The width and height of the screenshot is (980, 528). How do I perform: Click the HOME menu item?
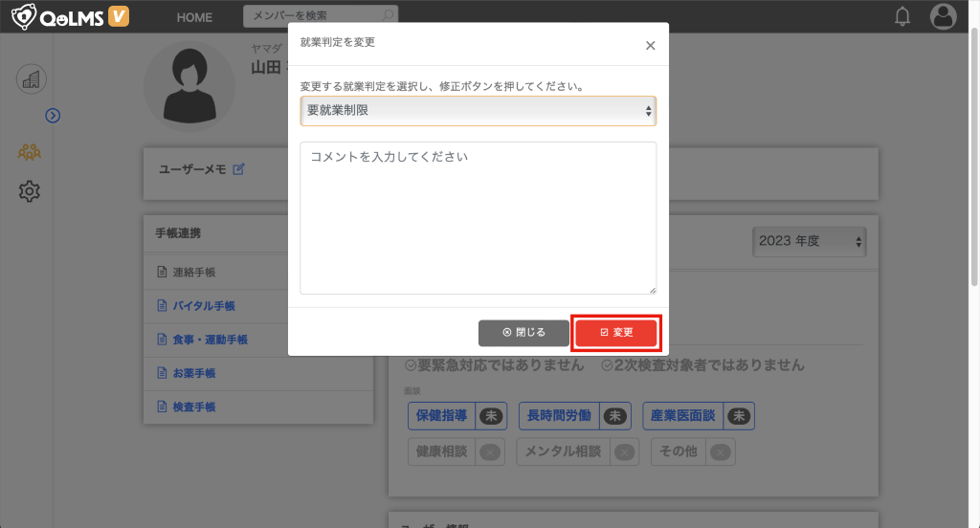[195, 17]
